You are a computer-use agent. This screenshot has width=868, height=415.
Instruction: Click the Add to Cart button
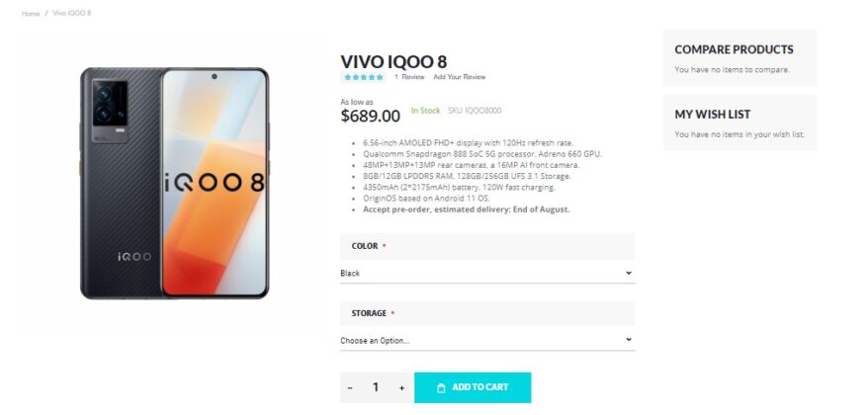click(473, 387)
